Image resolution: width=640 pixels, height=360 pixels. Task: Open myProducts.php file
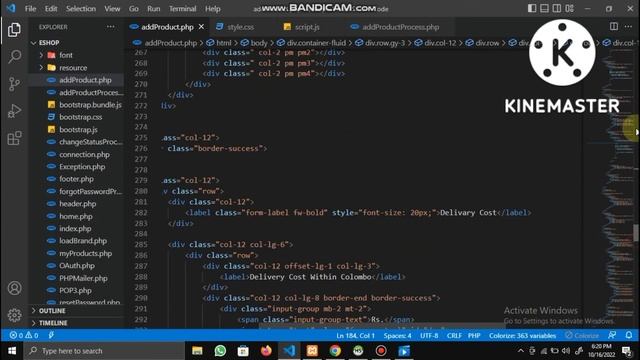click(85, 253)
